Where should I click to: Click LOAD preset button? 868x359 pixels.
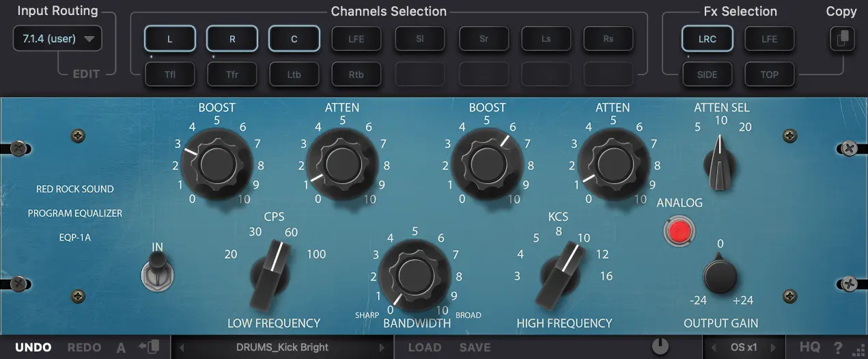coord(425,347)
